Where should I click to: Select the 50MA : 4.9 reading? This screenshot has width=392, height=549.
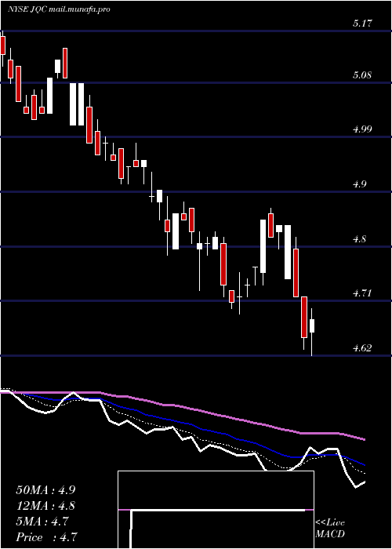(45, 490)
